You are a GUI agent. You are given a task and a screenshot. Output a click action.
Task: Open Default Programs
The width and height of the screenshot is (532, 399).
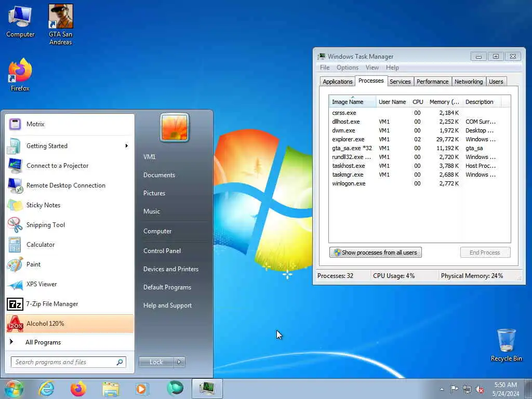tap(167, 287)
